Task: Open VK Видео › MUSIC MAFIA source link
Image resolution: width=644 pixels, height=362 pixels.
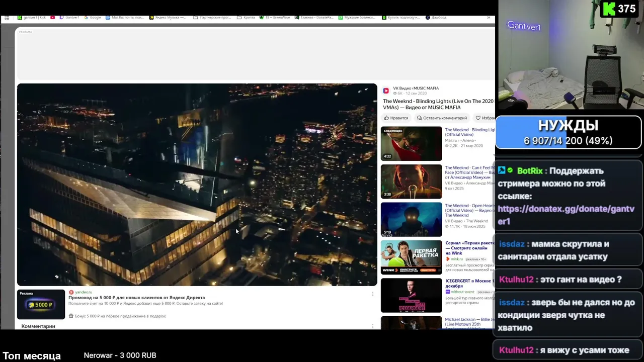Action: [416, 88]
